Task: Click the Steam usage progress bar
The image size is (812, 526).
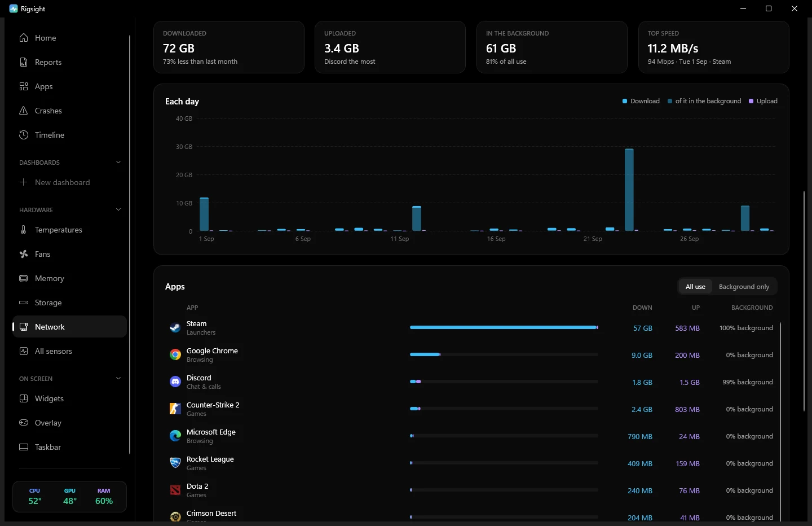Action: coord(504,327)
